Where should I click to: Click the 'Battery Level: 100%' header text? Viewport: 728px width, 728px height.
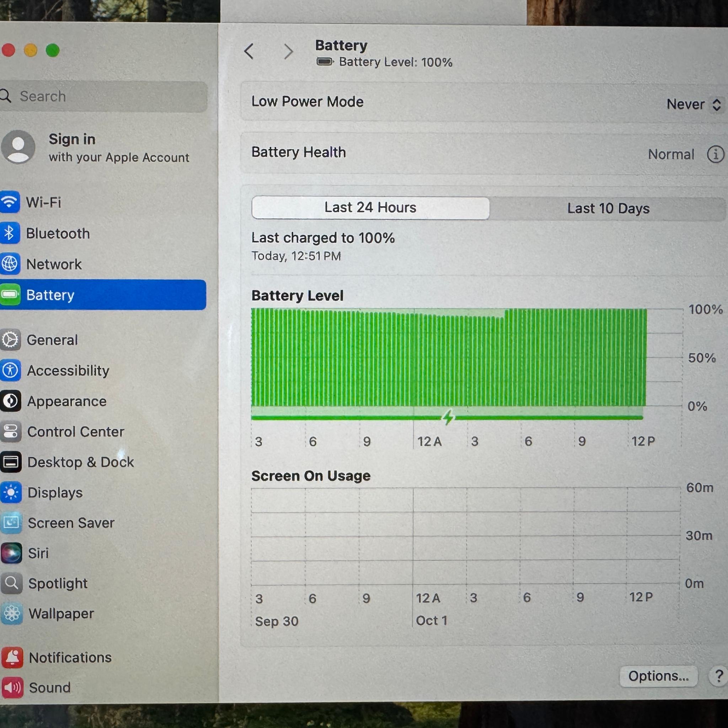[x=396, y=62]
